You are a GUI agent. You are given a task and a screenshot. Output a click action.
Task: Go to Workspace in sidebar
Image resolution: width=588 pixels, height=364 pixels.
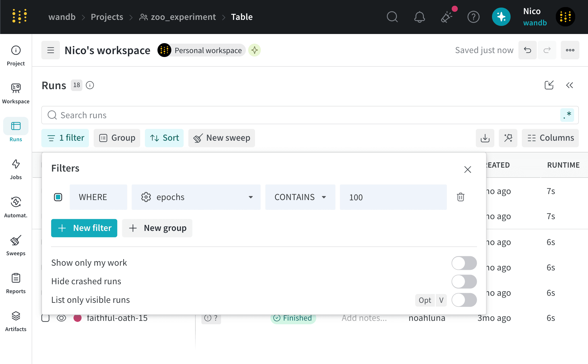(16, 93)
